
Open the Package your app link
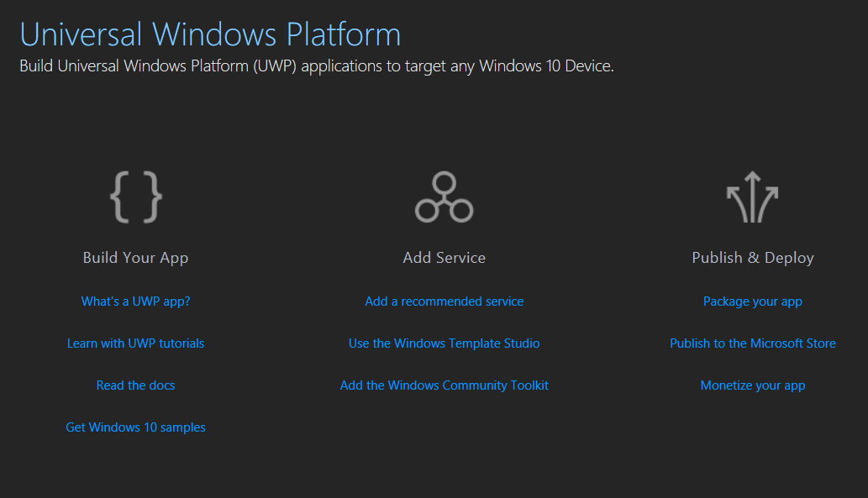click(x=752, y=301)
